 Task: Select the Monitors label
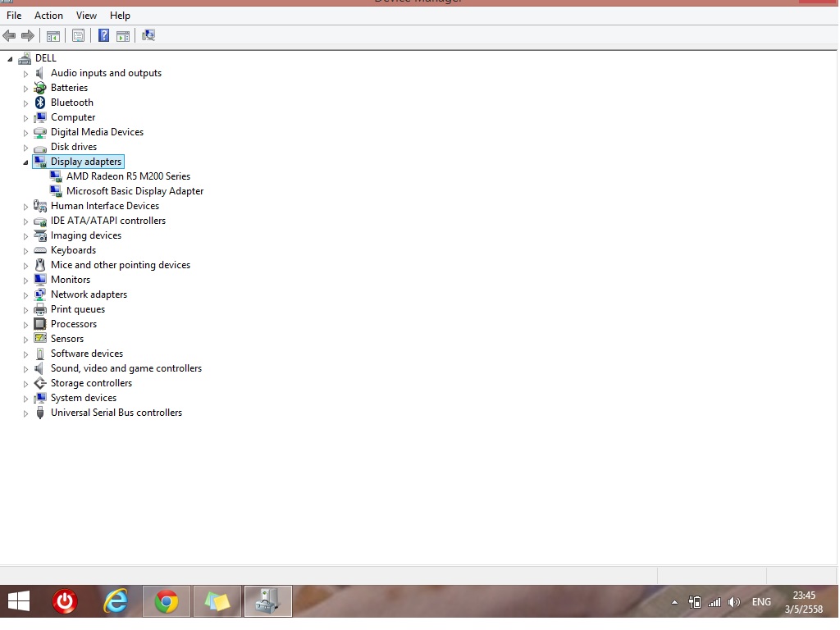(x=71, y=280)
